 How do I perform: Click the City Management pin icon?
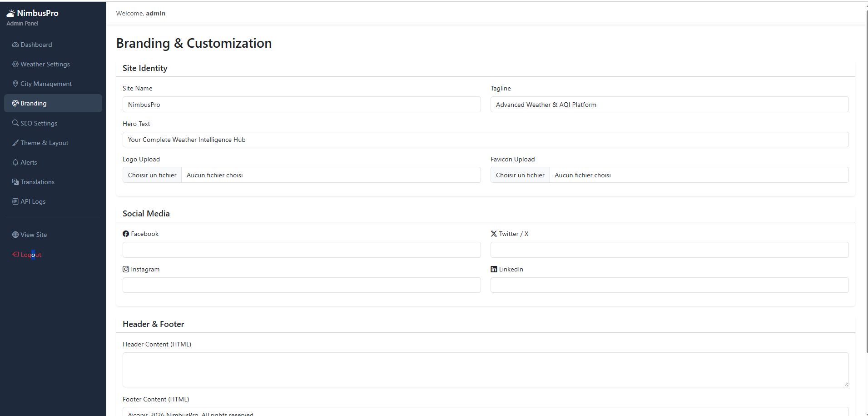point(15,84)
